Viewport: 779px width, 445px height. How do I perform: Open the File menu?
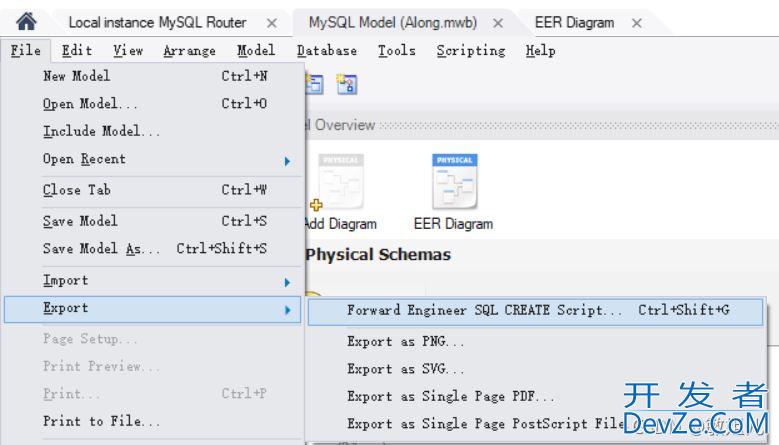pos(26,50)
